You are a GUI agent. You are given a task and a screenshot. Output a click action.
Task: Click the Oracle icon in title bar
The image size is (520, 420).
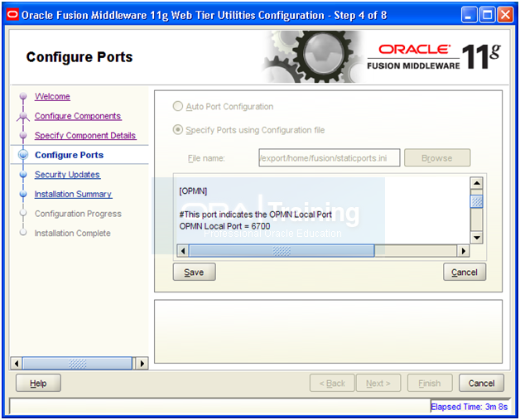pos(12,15)
